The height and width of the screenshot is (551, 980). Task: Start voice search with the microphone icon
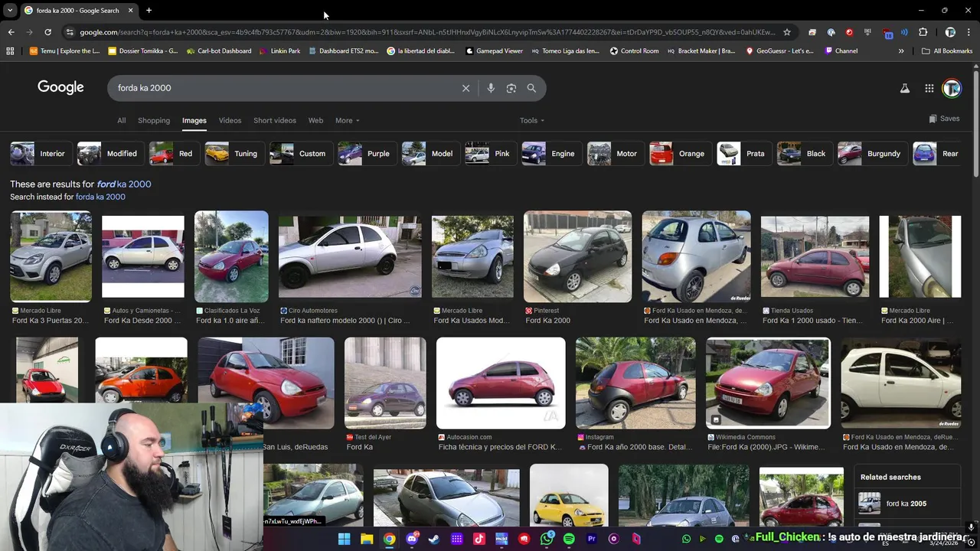491,88
